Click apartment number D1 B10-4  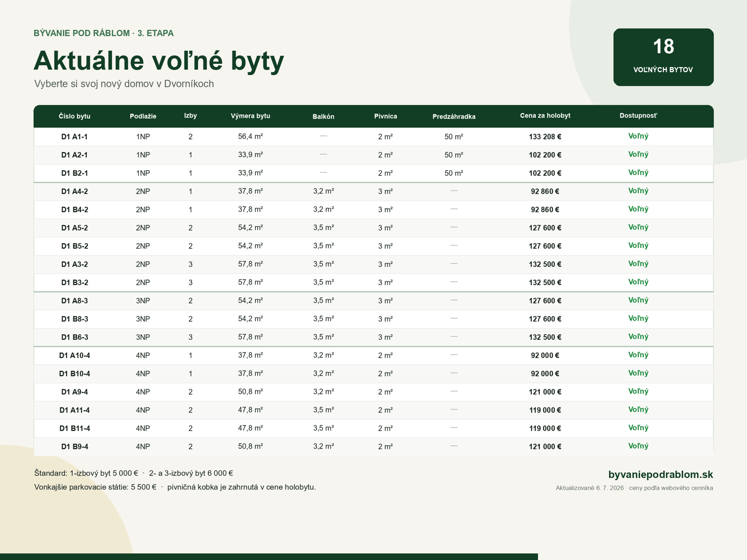[x=75, y=373]
